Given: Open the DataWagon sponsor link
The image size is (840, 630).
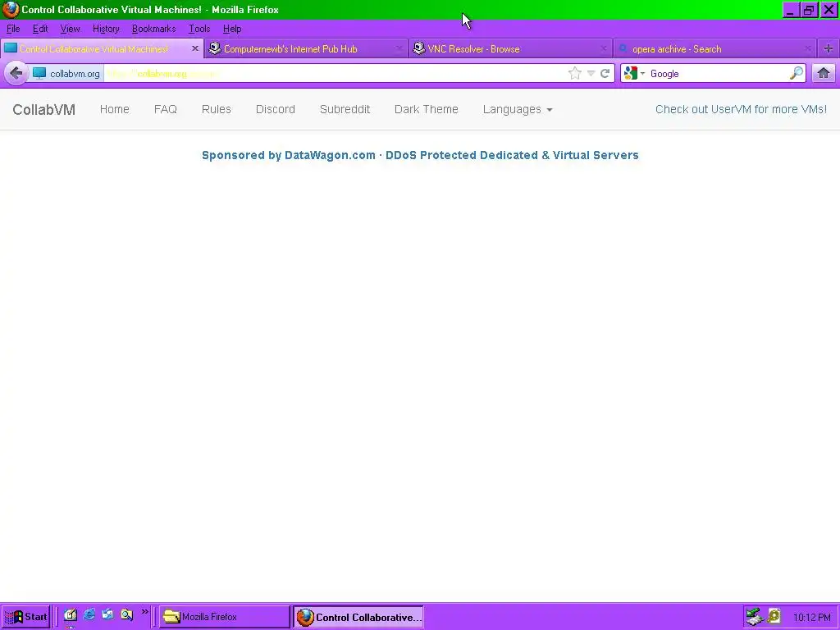Looking at the screenshot, I should coord(420,155).
